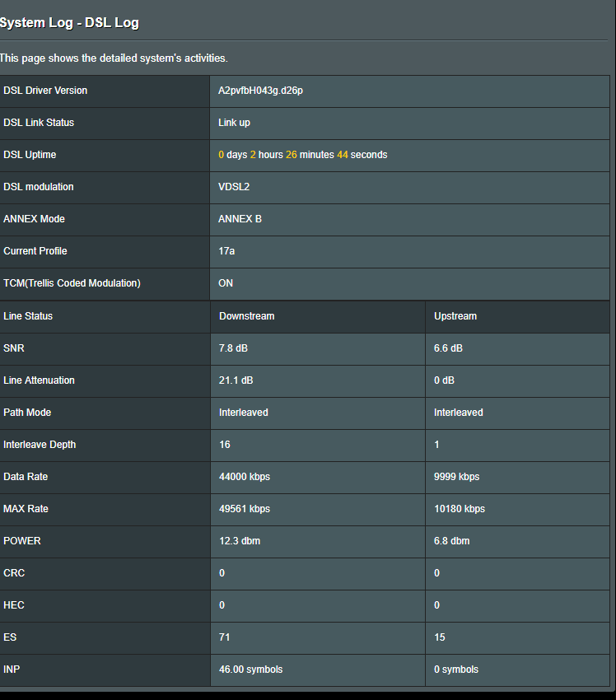Click the ANNEX B mode value
Screen dimensions: 616x700
pos(240,219)
